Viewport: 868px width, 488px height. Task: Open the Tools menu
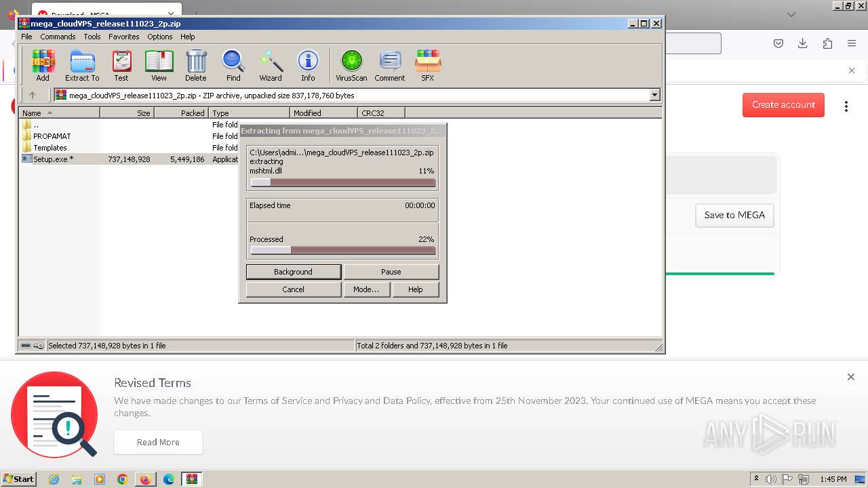click(92, 37)
